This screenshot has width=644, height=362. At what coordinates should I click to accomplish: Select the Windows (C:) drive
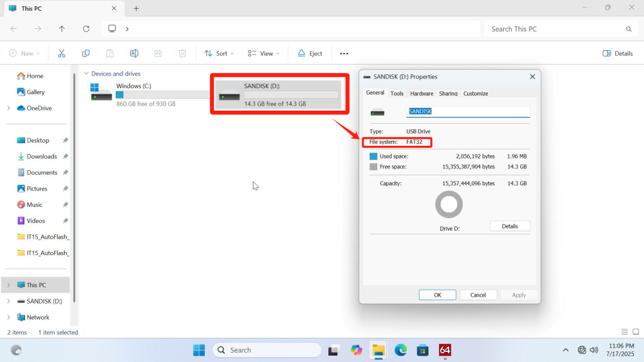click(x=150, y=94)
